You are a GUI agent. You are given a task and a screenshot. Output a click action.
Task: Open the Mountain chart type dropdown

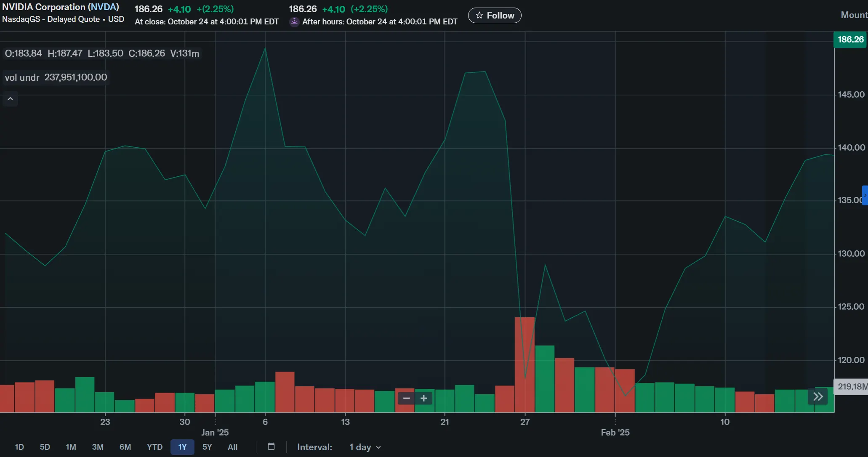tap(854, 15)
